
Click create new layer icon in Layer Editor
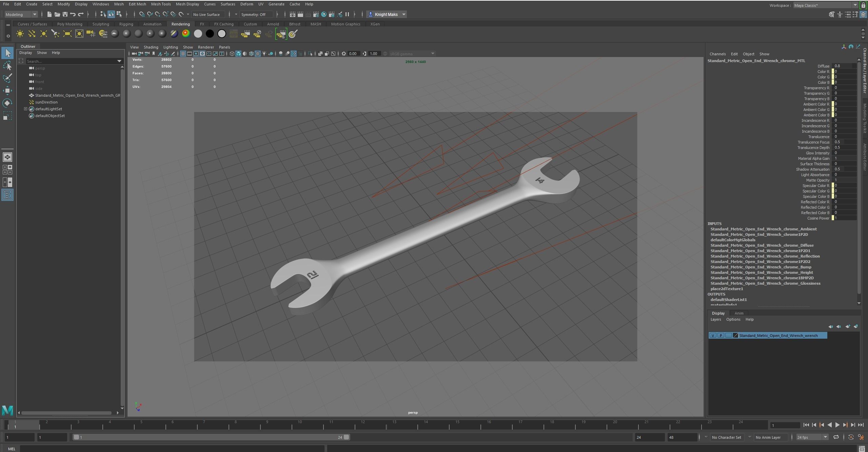coord(848,326)
